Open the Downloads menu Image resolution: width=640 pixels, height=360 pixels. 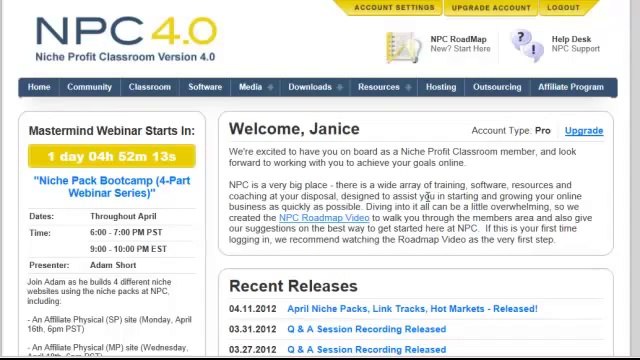tap(310, 87)
